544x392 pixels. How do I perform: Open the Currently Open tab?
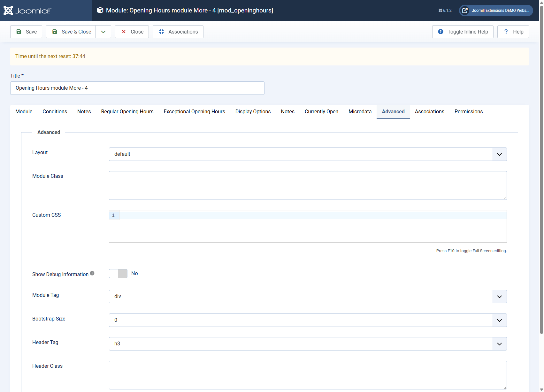click(x=321, y=112)
